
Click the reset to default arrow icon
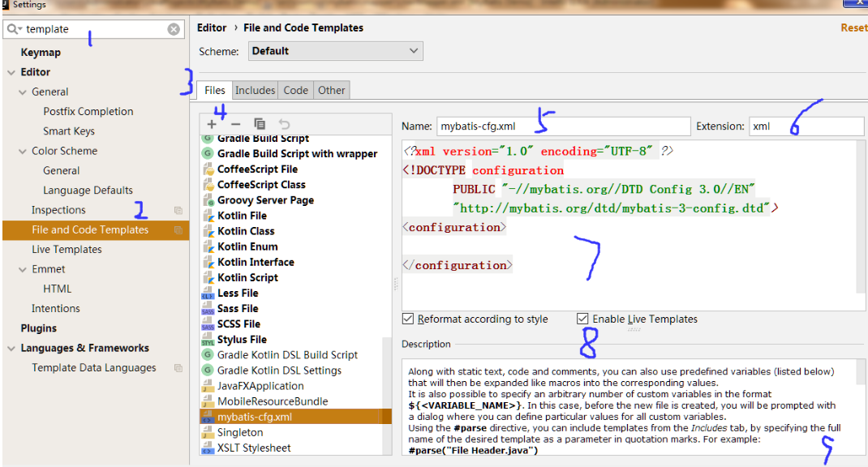[x=284, y=124]
